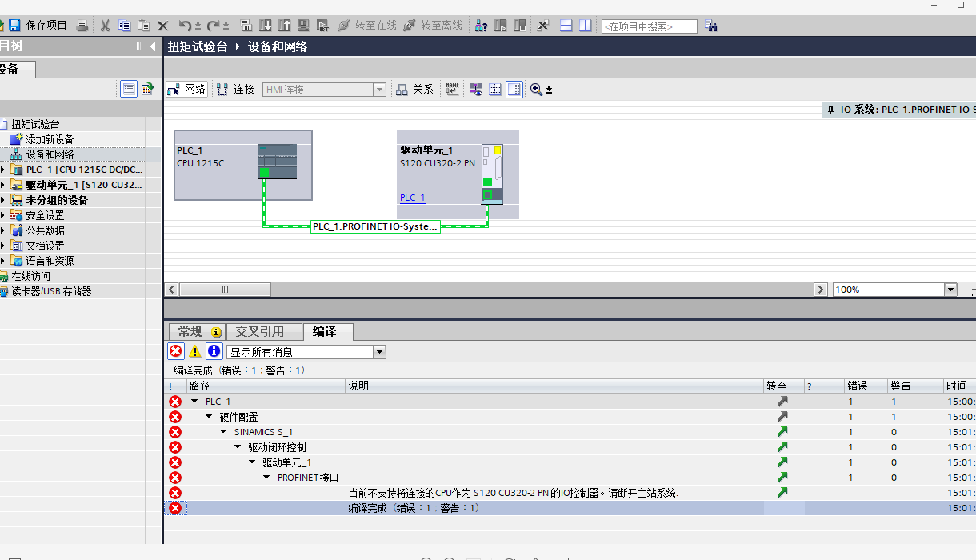This screenshot has width=976, height=560.
Task: Click the cut scissors icon
Action: coord(105,26)
